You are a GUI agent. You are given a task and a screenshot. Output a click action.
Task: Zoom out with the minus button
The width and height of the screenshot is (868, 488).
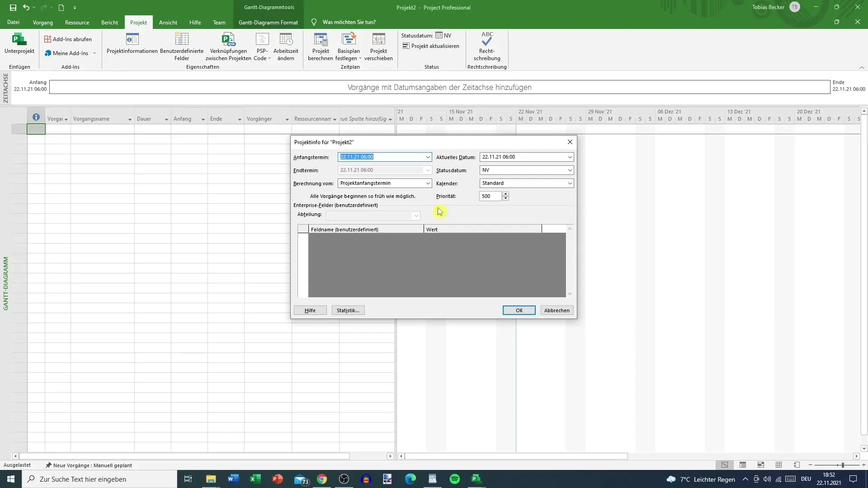point(810,465)
